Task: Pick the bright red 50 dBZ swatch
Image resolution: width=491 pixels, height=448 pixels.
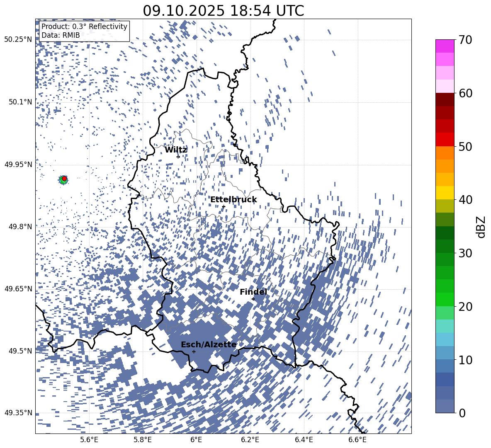Action: pos(445,140)
